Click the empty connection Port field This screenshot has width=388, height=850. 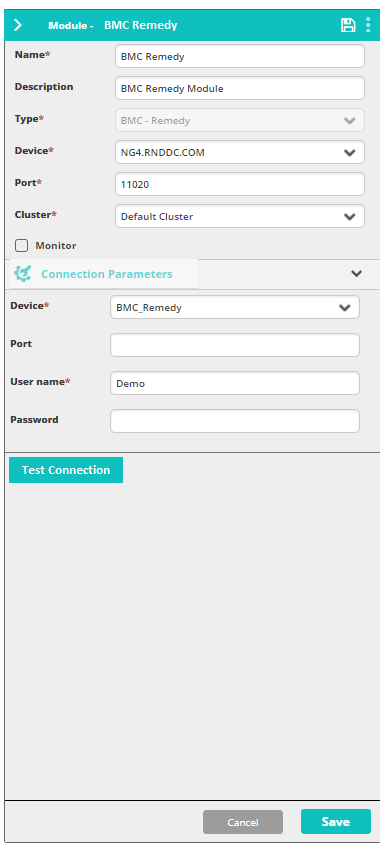[235, 345]
